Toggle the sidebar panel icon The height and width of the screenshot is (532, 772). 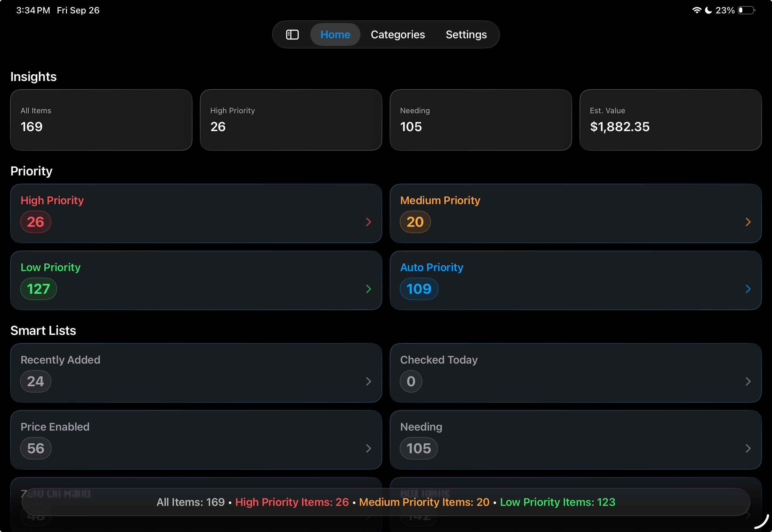292,35
